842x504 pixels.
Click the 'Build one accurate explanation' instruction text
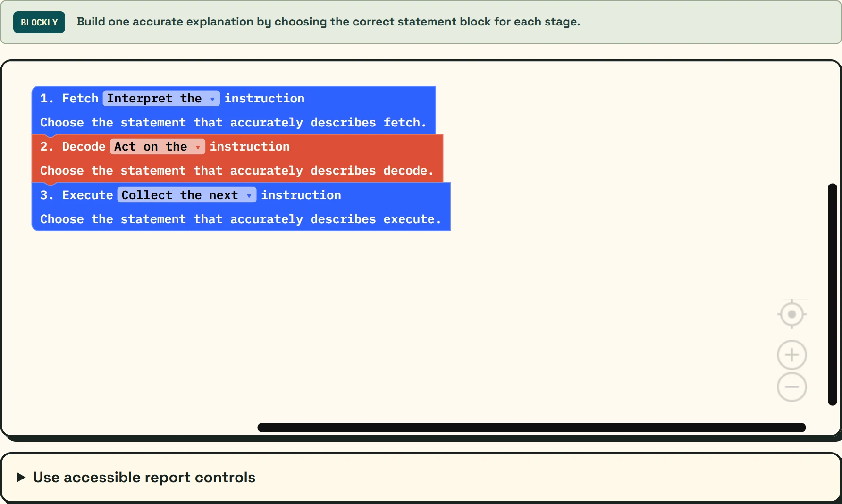pyautogui.click(x=328, y=22)
